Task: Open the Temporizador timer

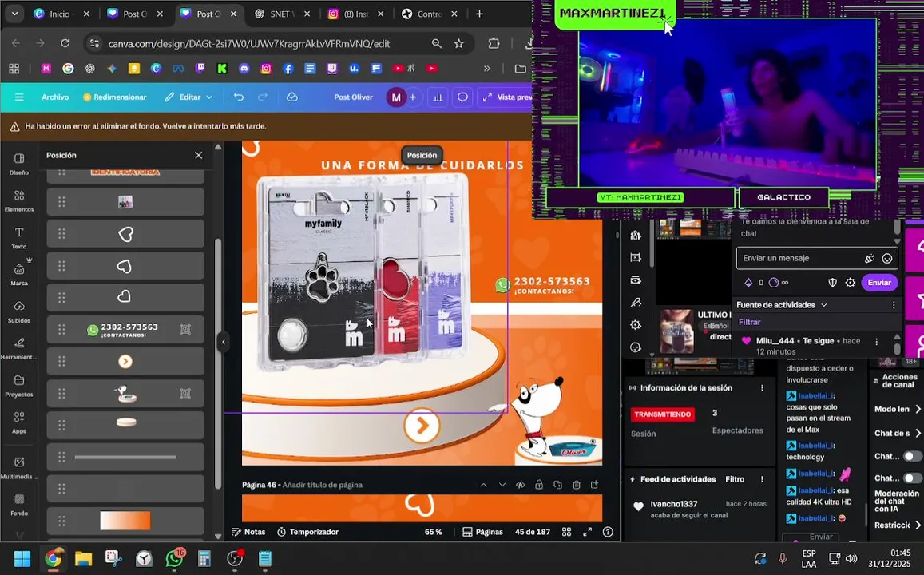Action: pos(307,532)
